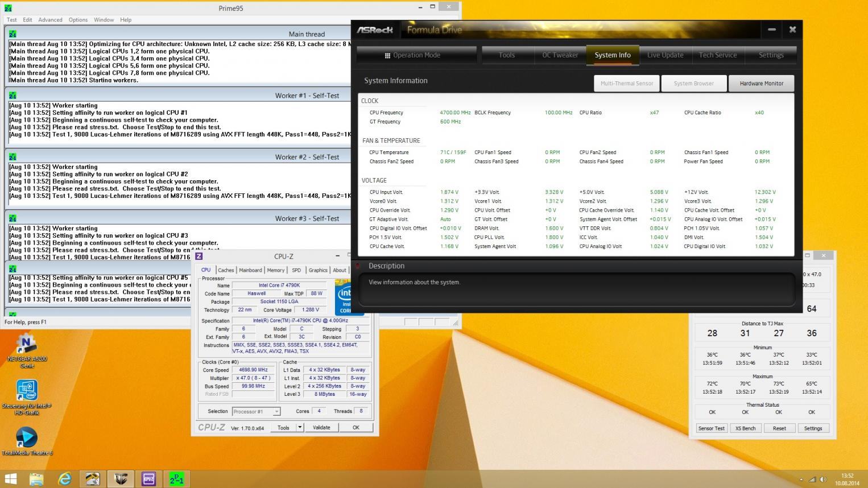Click Main thread window icon in Prime95
This screenshot has height=488, width=868.
pyautogui.click(x=13, y=34)
